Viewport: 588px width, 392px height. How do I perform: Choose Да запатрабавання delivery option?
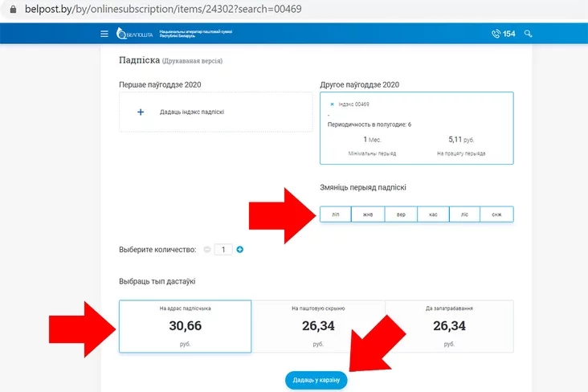[450, 326]
